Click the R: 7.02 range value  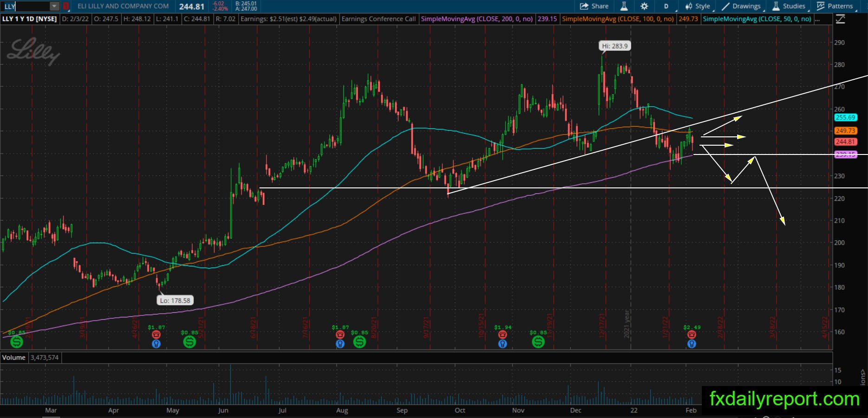(225, 19)
